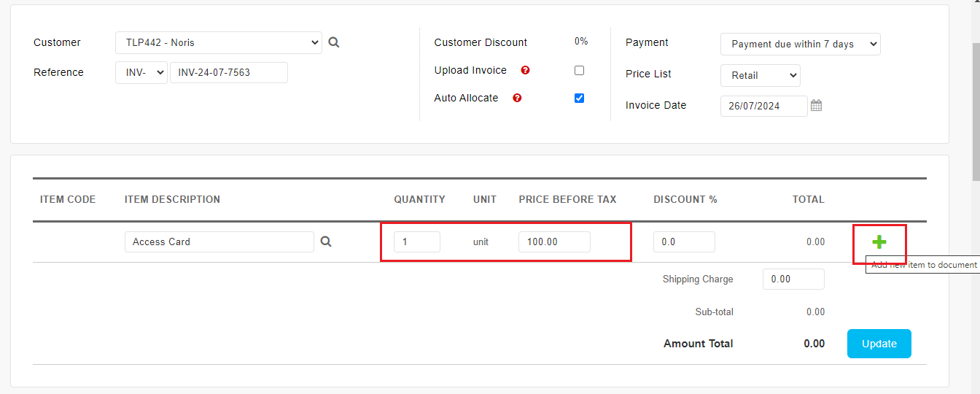Tick the Upload Invoice checkbox

pyautogui.click(x=579, y=71)
